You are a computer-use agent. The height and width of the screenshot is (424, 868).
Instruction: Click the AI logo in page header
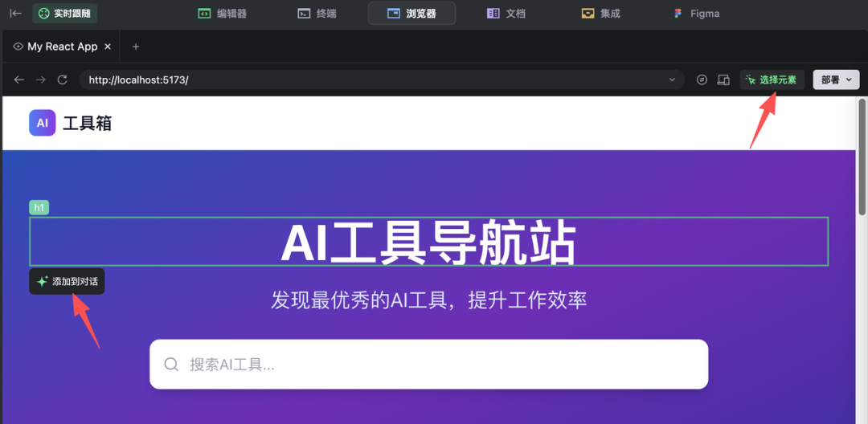(43, 123)
